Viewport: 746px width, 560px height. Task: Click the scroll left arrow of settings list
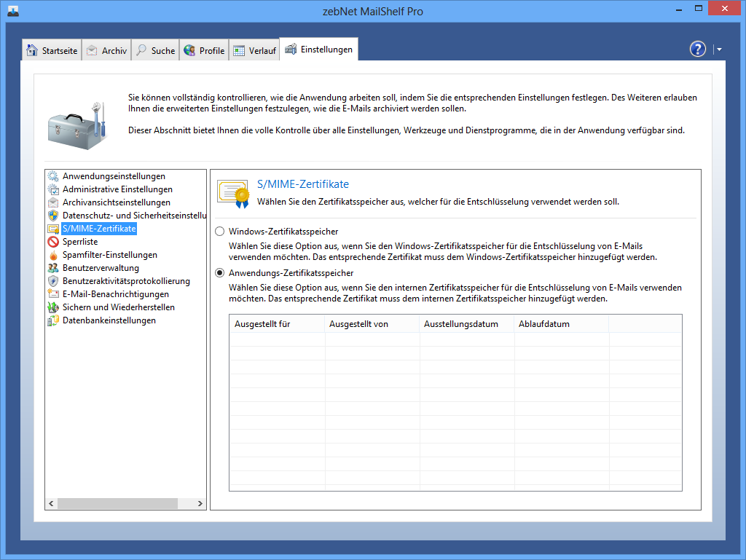coord(52,503)
